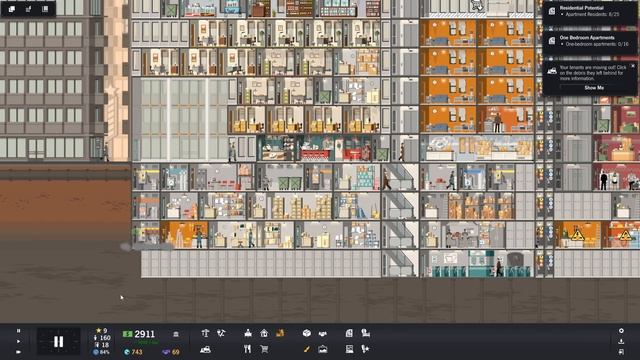Viewport: 640px width, 360px height.
Task: Click the influence value 69
Action: 171,352
